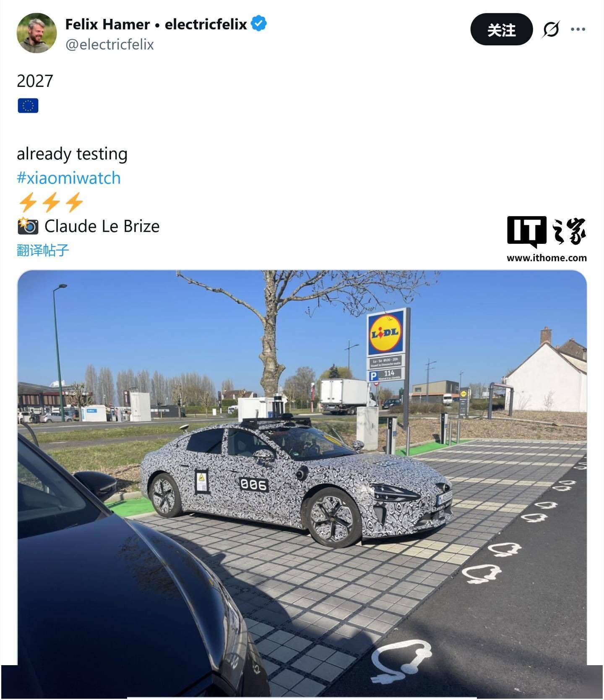
Task: Click the @electricfelix handle
Action: [109, 44]
